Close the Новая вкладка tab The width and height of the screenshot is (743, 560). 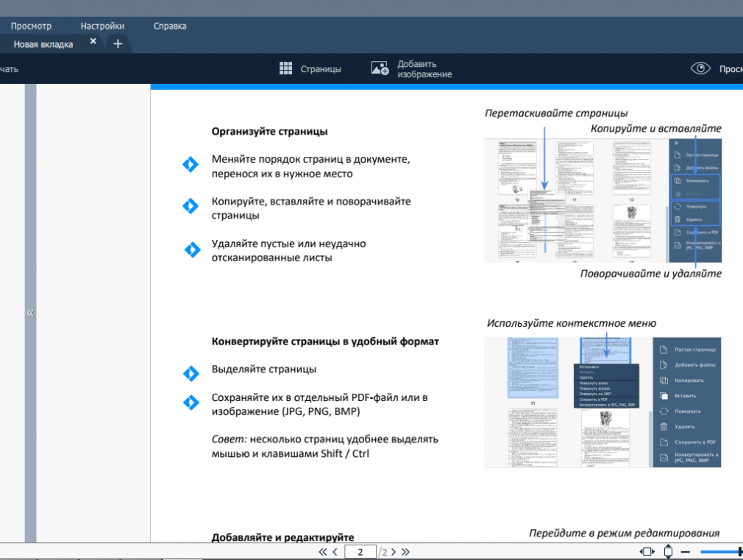[x=93, y=41]
